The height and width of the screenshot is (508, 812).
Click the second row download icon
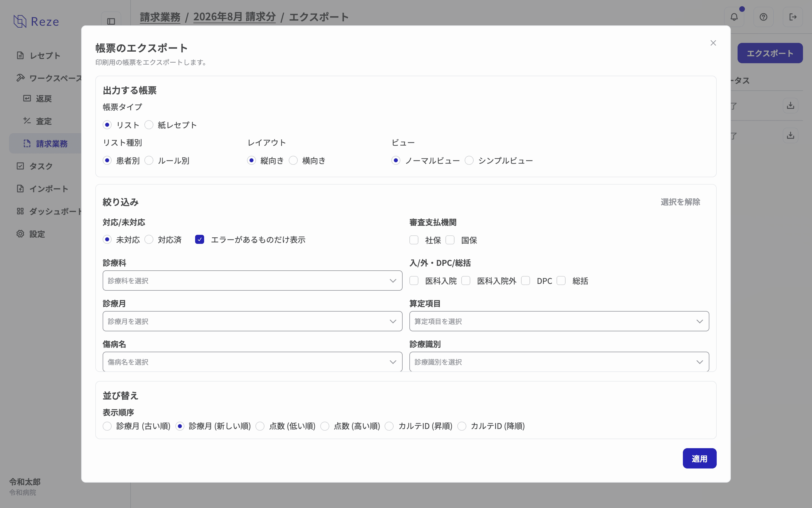coord(791,135)
